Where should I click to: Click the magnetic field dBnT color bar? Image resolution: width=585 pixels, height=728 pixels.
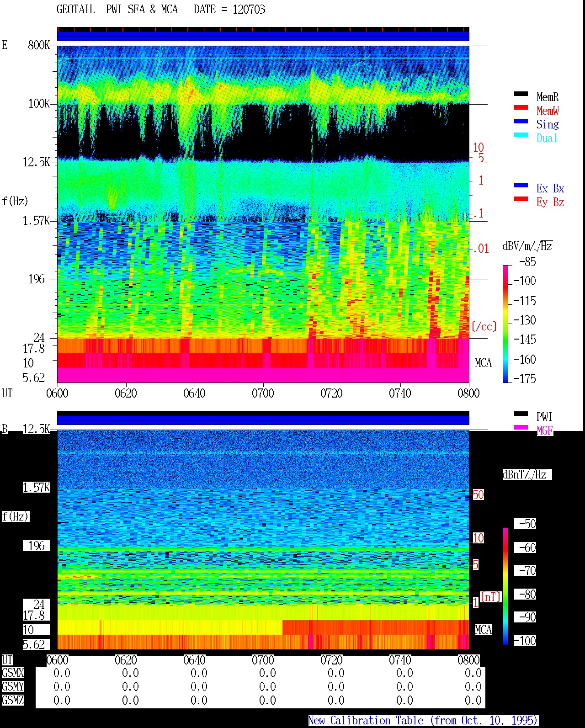click(x=505, y=586)
